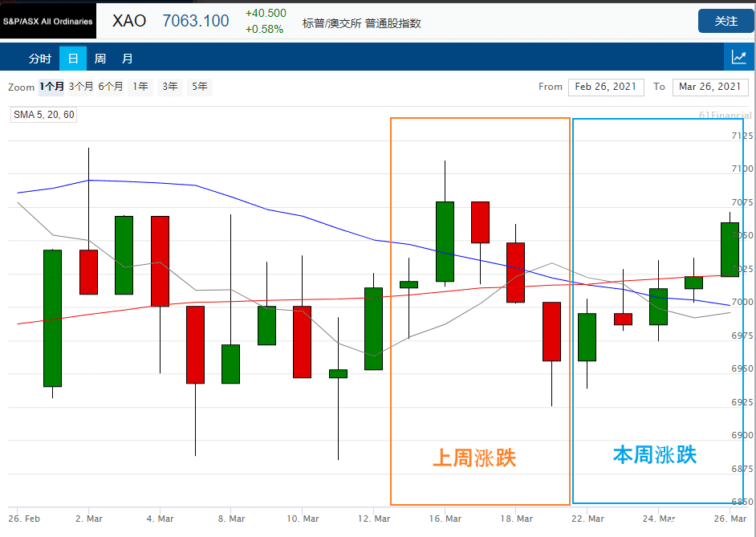756x537 pixels.
Task: Click the +0.58% percent change
Action: pyautogui.click(x=264, y=30)
